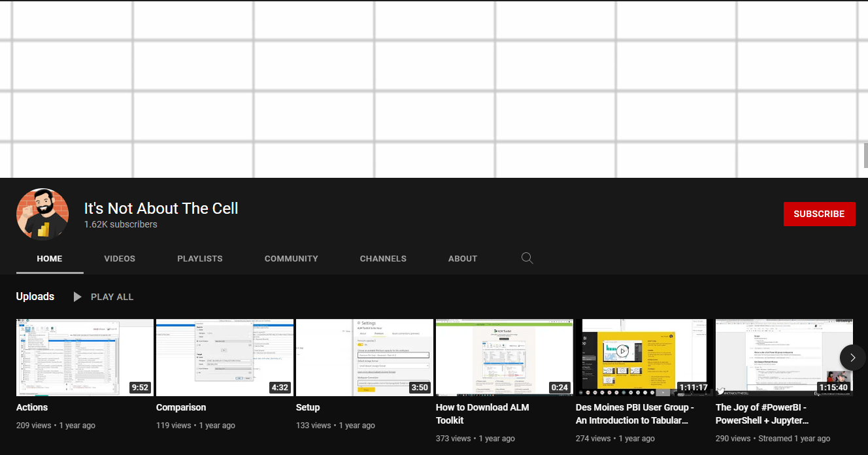Open the Actions video thumbnail

(x=85, y=358)
